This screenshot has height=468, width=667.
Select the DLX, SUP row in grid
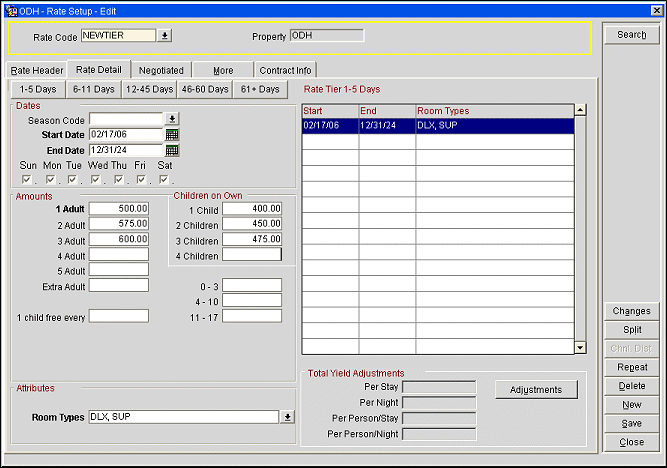[x=438, y=126]
